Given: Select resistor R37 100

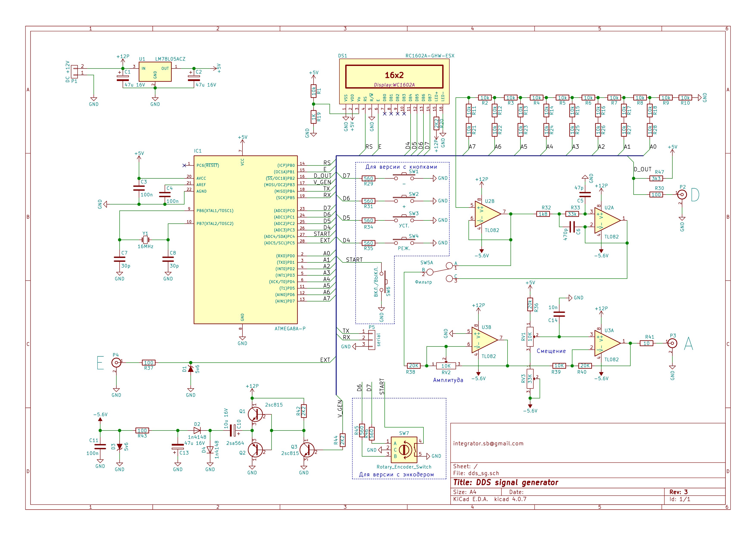Looking at the screenshot, I should [148, 362].
